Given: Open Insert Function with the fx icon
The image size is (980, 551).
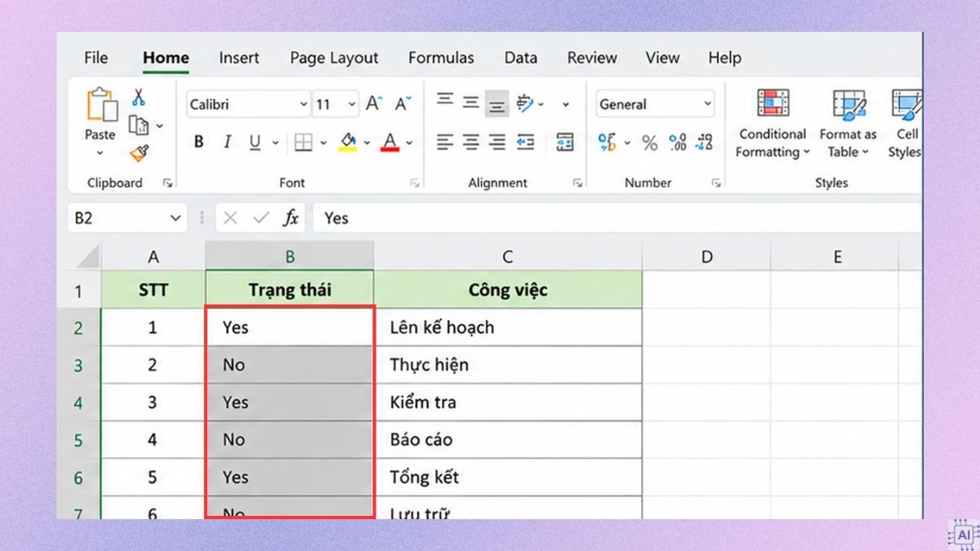Looking at the screenshot, I should [291, 218].
